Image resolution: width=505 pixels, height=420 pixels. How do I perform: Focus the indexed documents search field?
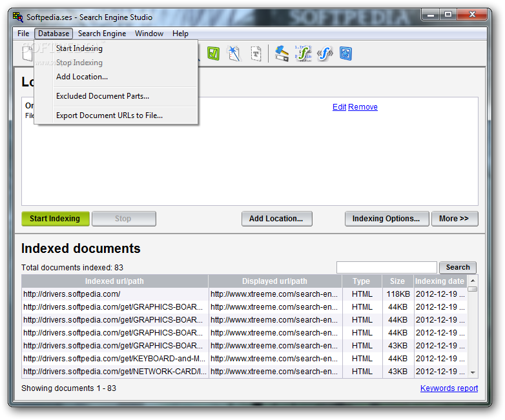click(x=386, y=267)
